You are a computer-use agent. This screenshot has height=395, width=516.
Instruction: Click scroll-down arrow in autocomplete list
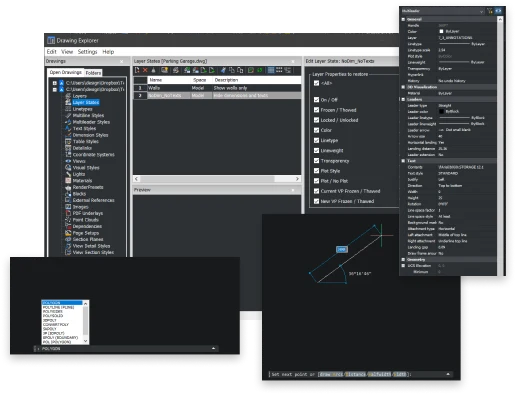(86, 341)
